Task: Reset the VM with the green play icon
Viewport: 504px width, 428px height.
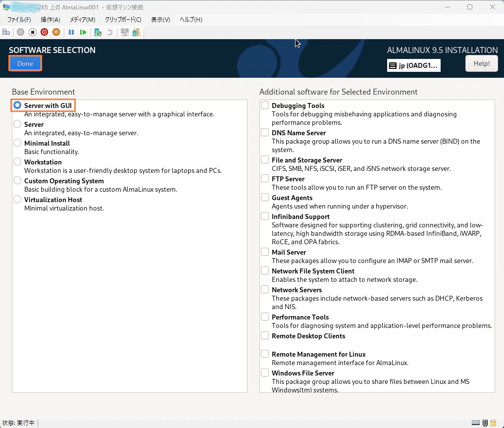Action: 83,32
